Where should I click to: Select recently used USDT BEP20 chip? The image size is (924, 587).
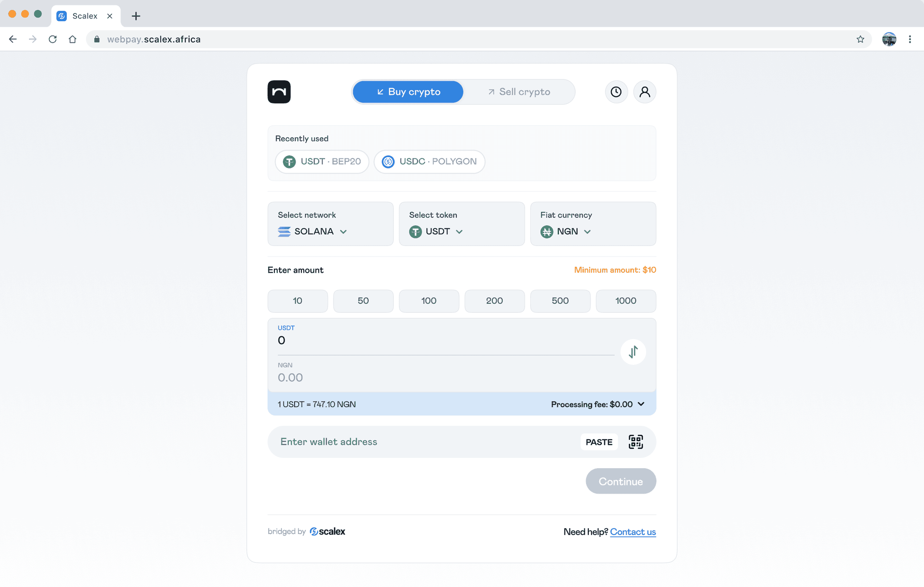point(322,162)
